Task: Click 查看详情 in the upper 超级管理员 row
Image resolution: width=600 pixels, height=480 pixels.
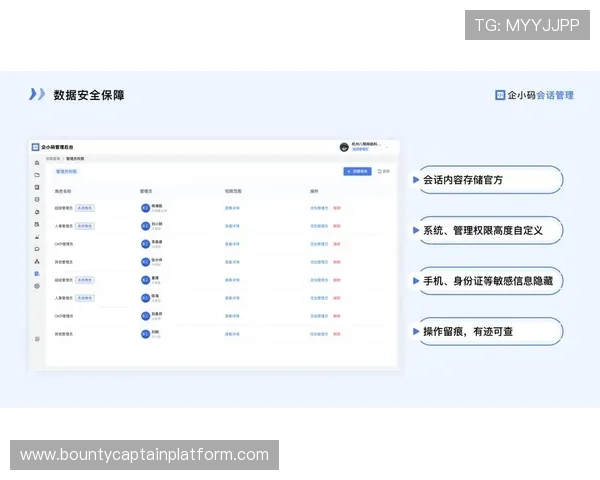Action: (232, 208)
